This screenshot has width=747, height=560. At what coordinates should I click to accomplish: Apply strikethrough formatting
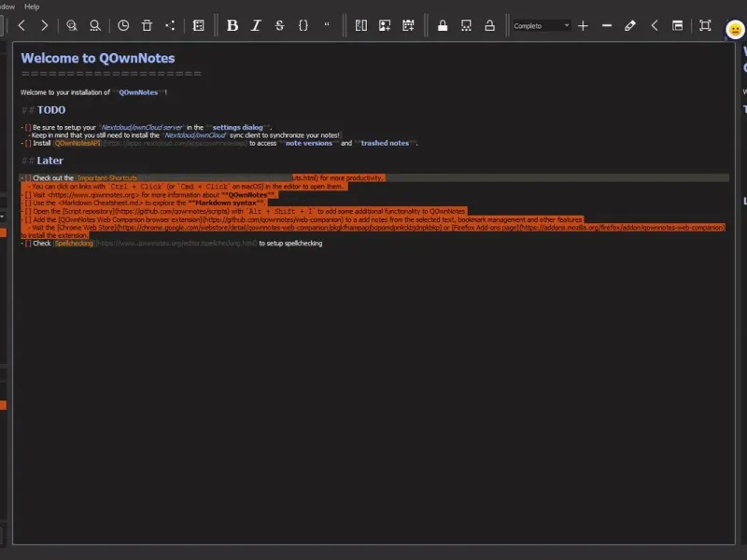coord(279,25)
